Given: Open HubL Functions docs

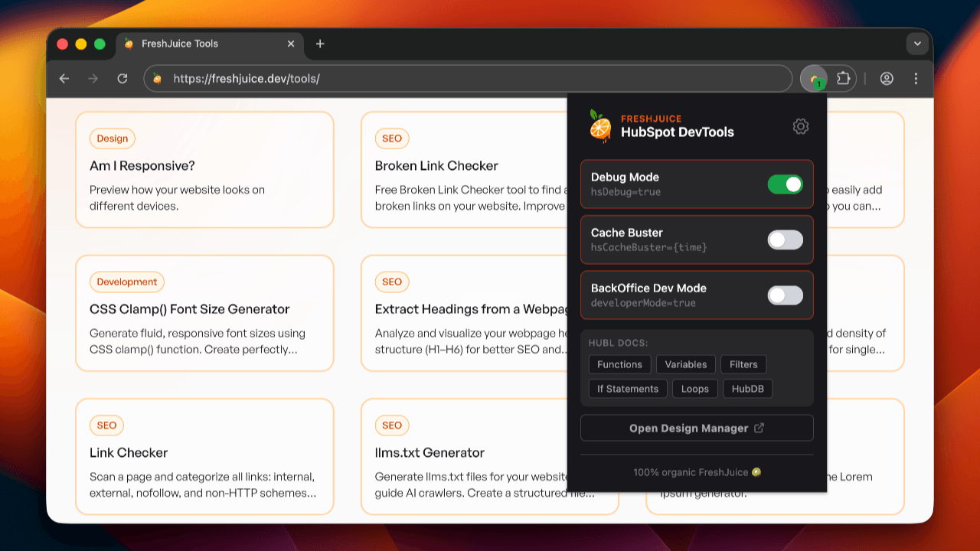Looking at the screenshot, I should coord(619,364).
